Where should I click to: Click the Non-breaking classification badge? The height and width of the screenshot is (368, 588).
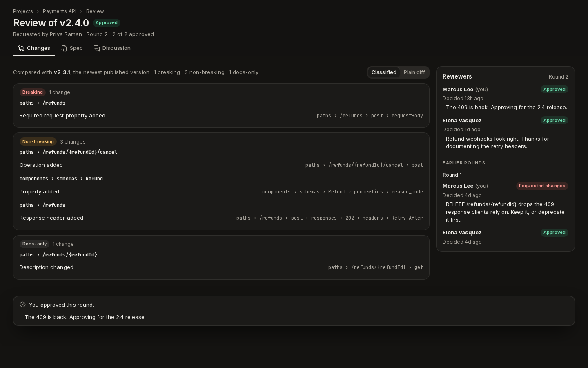[38, 142]
